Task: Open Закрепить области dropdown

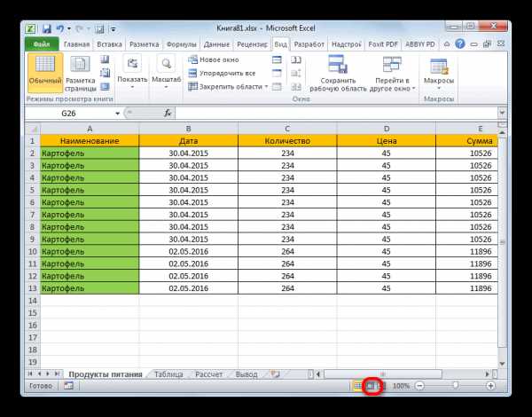Action: (228, 87)
